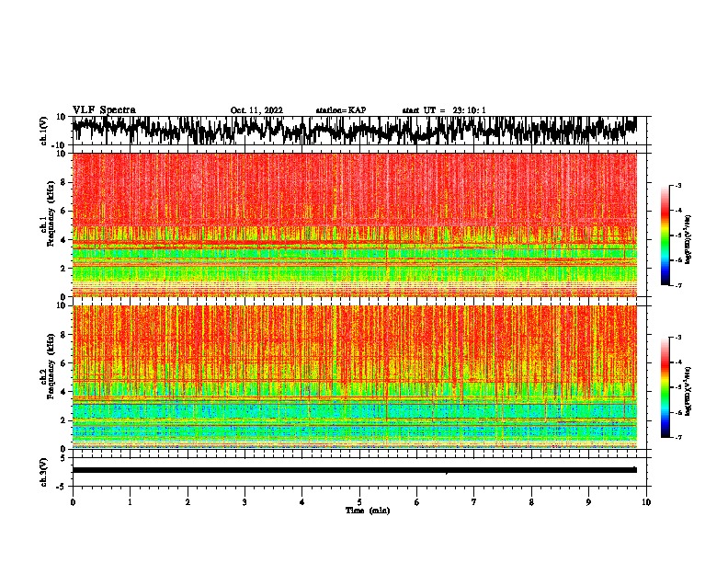Click the -3 label on ch.2 color scale
728x563 pixels.
tap(677, 338)
